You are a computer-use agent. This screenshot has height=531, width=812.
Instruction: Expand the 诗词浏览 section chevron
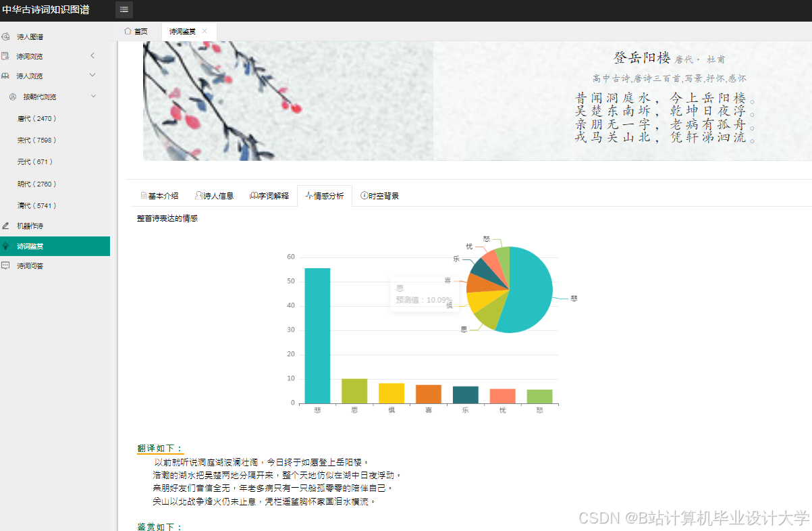92,55
